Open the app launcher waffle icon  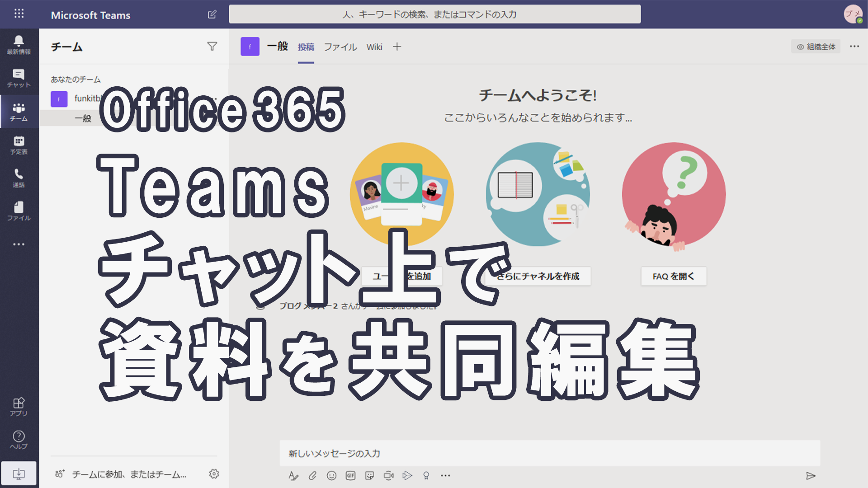point(19,14)
